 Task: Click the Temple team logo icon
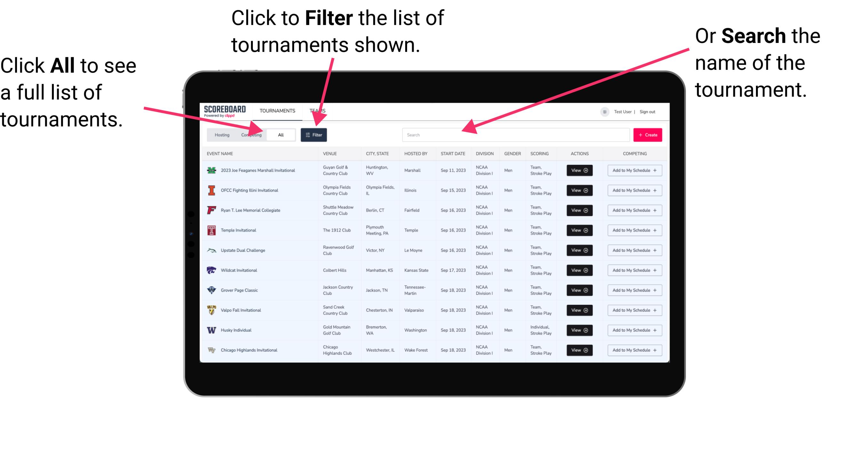point(211,230)
